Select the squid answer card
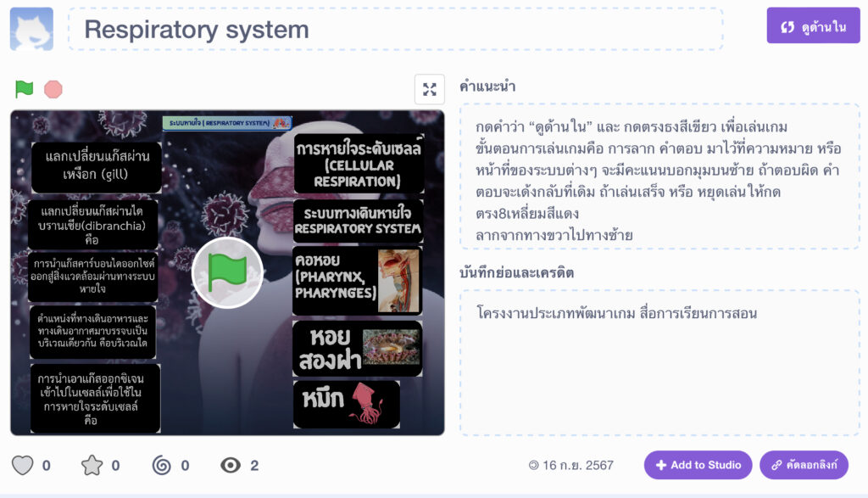The image size is (868, 498). coord(347,404)
